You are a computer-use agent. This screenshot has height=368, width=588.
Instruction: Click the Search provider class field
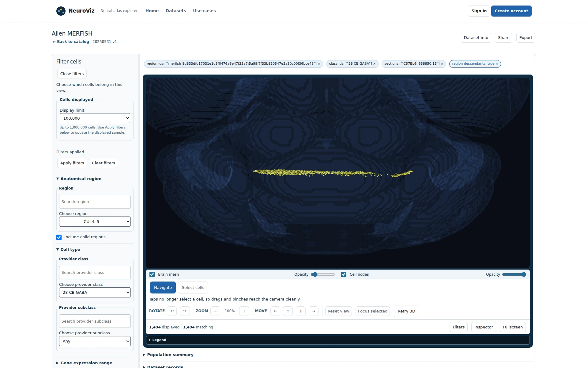point(95,273)
